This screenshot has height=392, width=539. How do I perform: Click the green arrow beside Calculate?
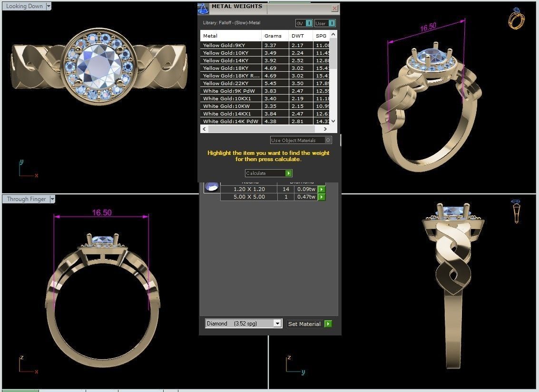pyautogui.click(x=289, y=173)
